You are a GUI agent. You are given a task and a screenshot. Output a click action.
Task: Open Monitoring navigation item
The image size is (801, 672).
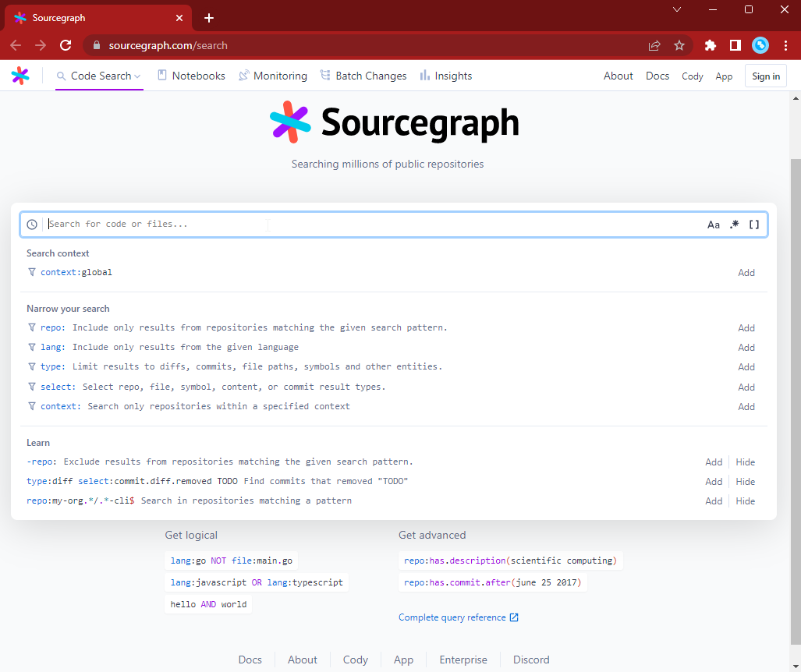(x=273, y=76)
